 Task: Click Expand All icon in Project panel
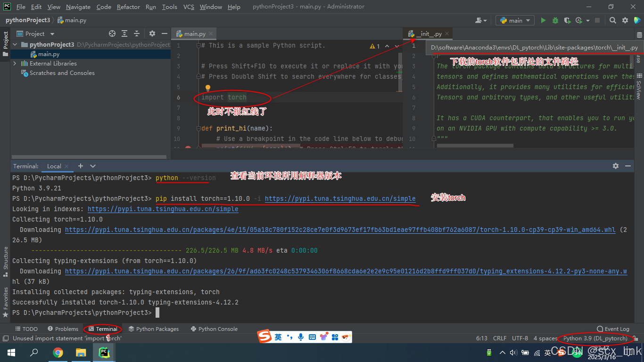pyautogui.click(x=124, y=33)
